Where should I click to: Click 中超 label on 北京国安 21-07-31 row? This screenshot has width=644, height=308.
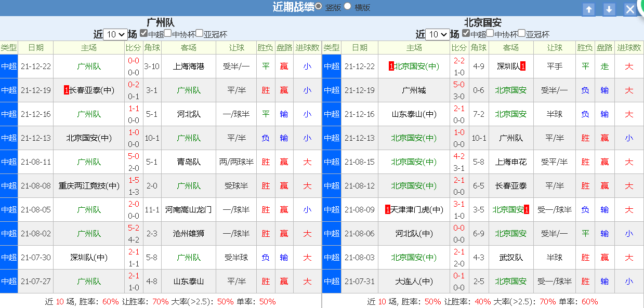332,282
